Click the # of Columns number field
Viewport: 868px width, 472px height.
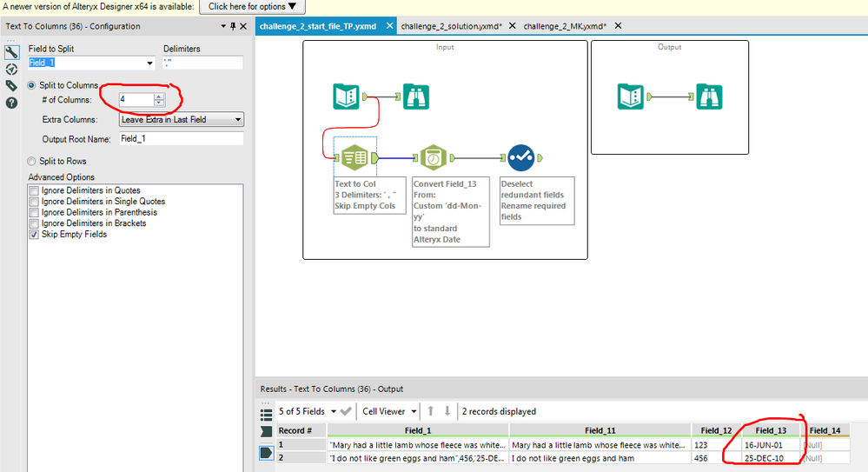click(136, 100)
